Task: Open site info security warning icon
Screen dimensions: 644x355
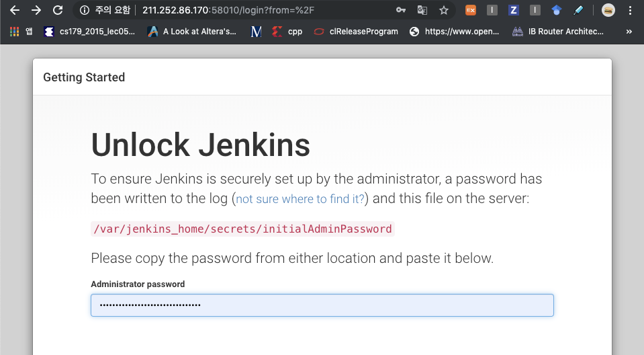Action: coord(84,10)
